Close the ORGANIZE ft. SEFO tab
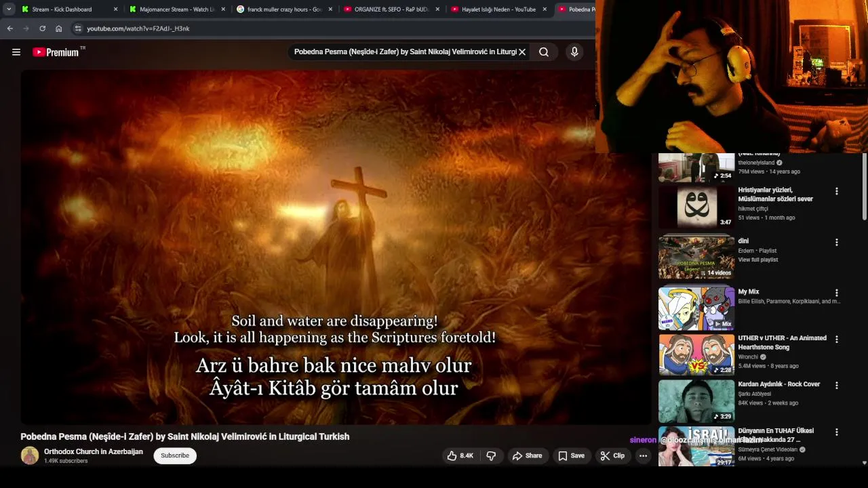Image resolution: width=868 pixels, height=488 pixels. pos(437,9)
